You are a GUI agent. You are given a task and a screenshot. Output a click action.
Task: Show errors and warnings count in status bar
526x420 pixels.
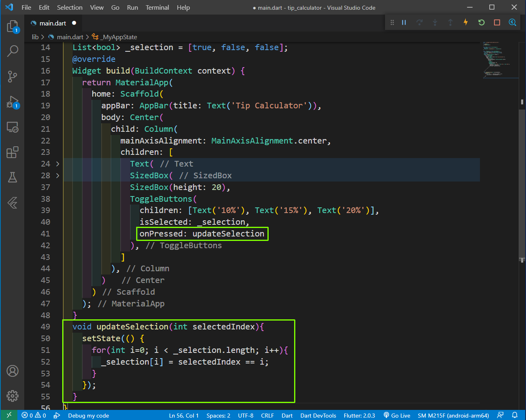click(x=34, y=416)
